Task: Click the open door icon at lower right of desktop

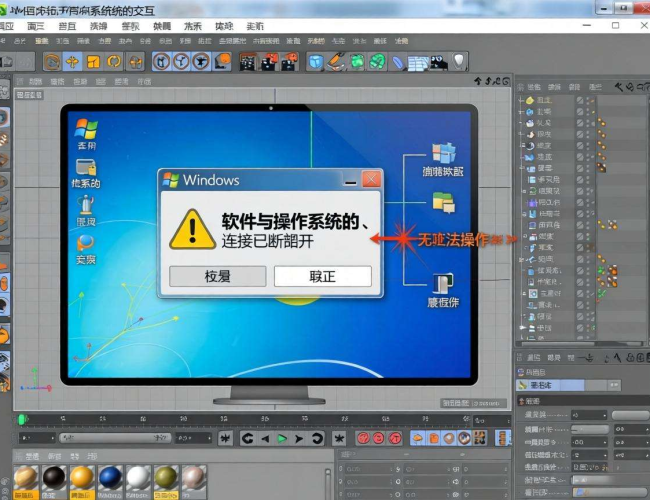Action: coord(443,283)
